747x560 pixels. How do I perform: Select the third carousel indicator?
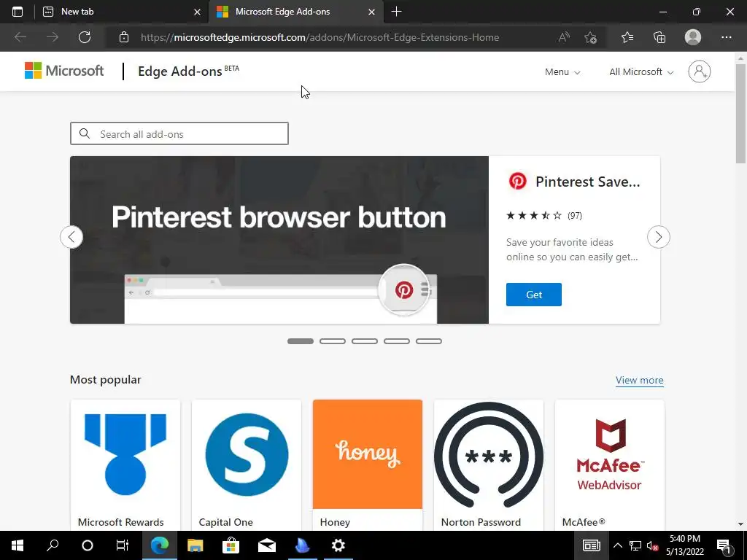[x=365, y=341]
